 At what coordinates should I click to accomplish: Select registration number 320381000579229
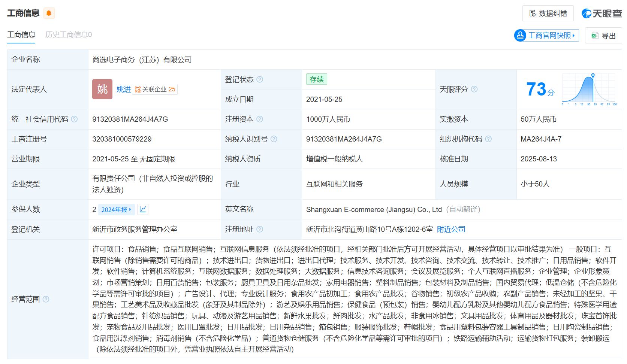tap(122, 139)
